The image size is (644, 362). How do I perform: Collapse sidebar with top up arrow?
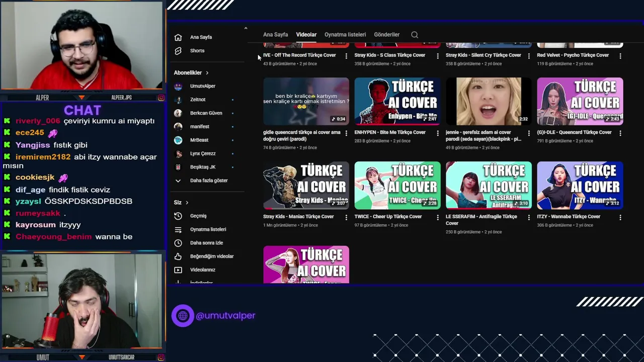246,29
